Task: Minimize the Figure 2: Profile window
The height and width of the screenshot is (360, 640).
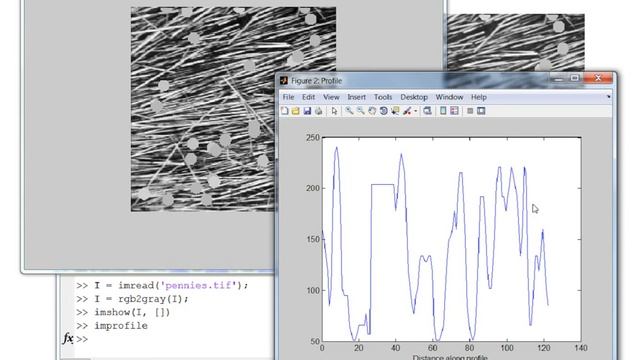Action: click(x=558, y=78)
